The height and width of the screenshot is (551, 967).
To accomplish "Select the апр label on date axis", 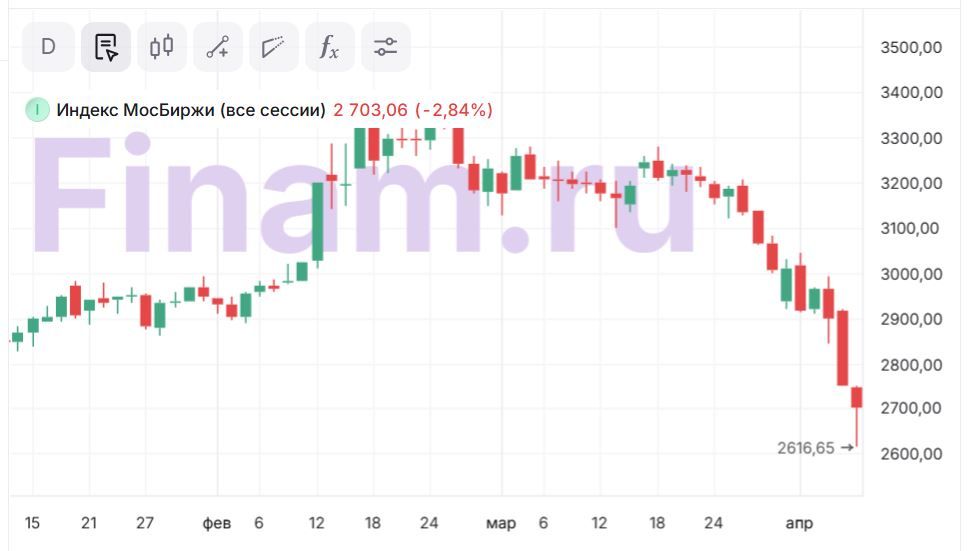I will (799, 524).
